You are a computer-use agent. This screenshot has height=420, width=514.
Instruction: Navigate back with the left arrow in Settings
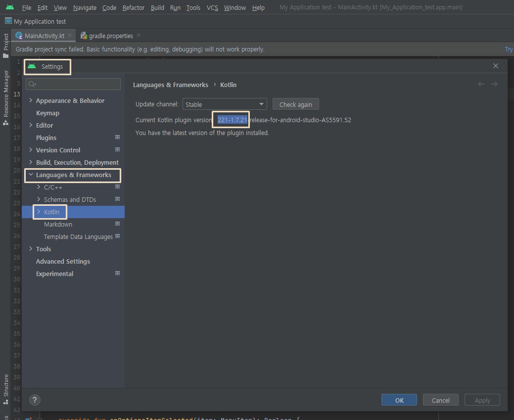pyautogui.click(x=481, y=84)
